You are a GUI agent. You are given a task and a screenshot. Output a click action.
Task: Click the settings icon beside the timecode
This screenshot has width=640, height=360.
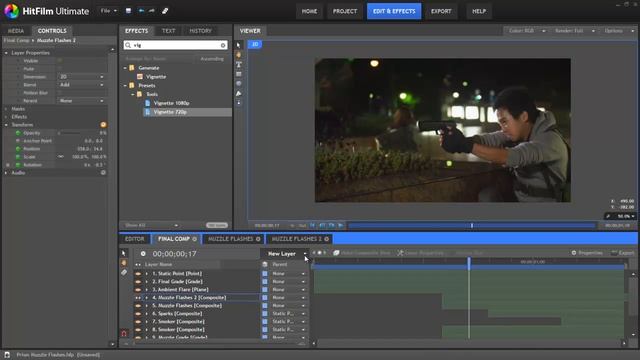pos(143,254)
